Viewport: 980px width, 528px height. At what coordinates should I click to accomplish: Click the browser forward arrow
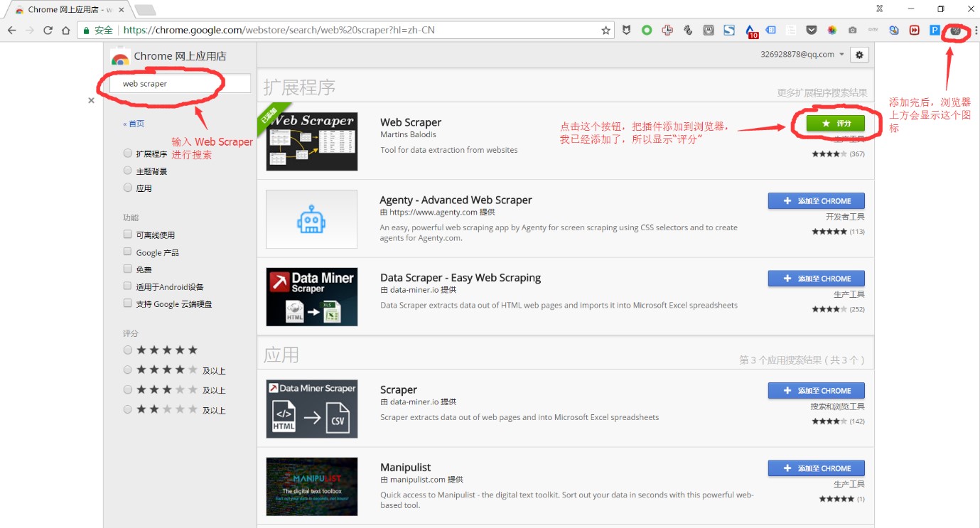click(x=30, y=31)
